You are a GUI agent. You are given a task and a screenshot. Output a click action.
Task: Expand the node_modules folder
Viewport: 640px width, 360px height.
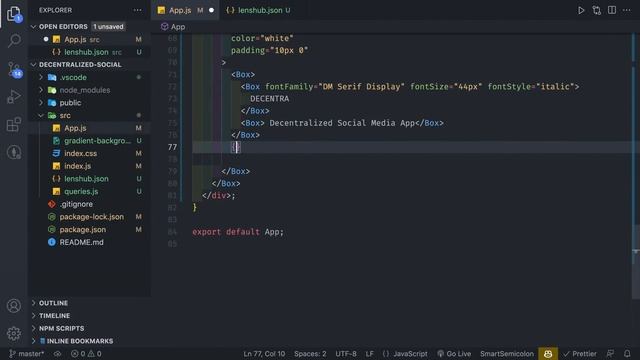pos(89,90)
